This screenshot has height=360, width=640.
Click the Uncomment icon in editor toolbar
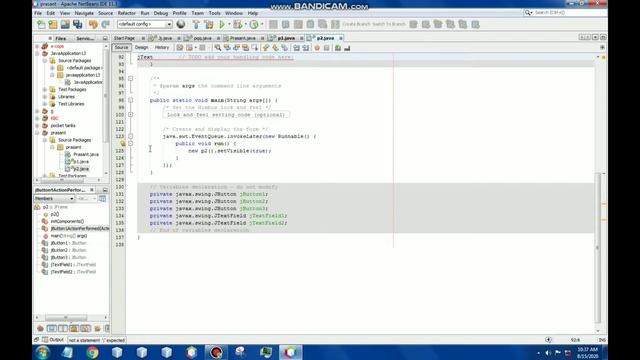347,48
